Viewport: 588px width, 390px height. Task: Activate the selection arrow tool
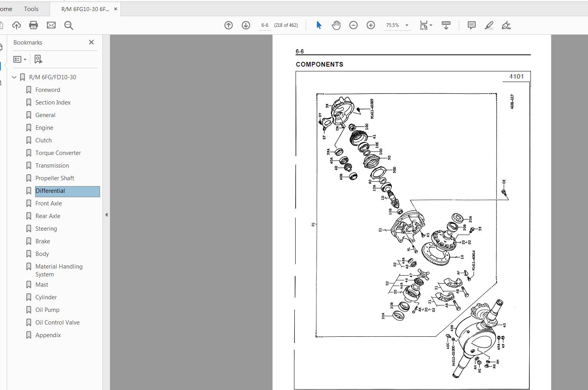click(319, 25)
